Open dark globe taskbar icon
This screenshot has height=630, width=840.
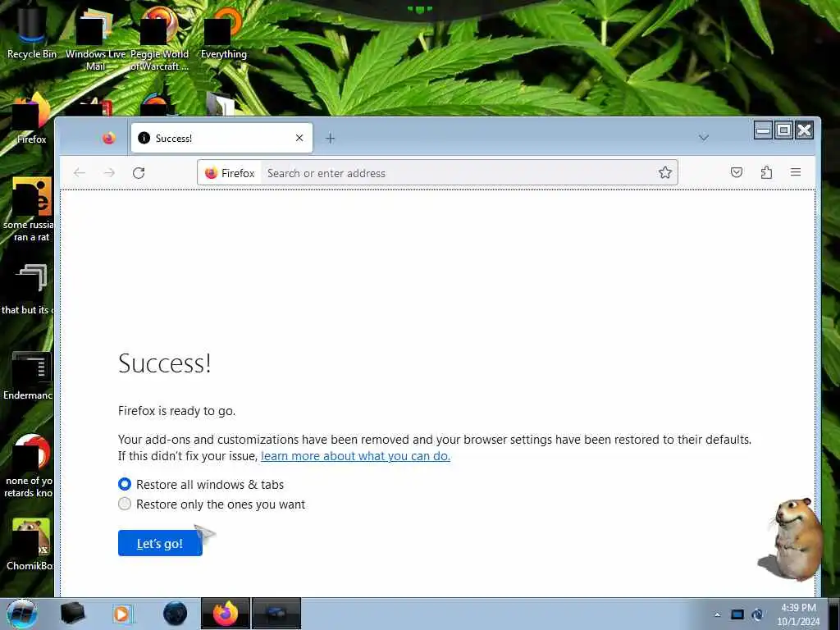pos(176,614)
